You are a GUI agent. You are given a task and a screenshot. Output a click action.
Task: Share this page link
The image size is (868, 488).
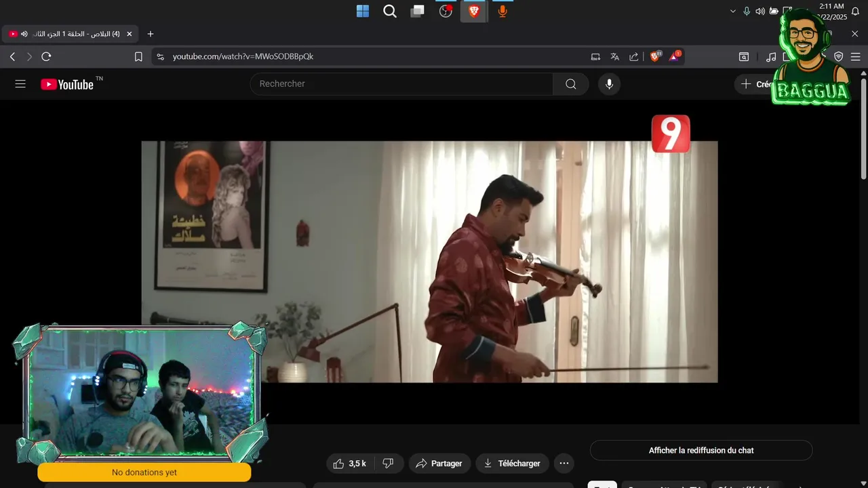[633, 57]
